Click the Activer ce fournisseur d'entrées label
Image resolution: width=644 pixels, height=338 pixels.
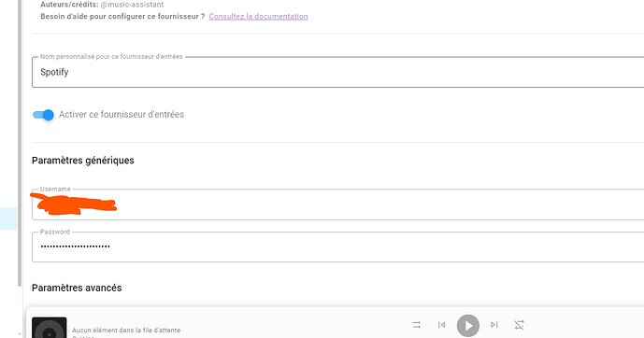tap(122, 115)
